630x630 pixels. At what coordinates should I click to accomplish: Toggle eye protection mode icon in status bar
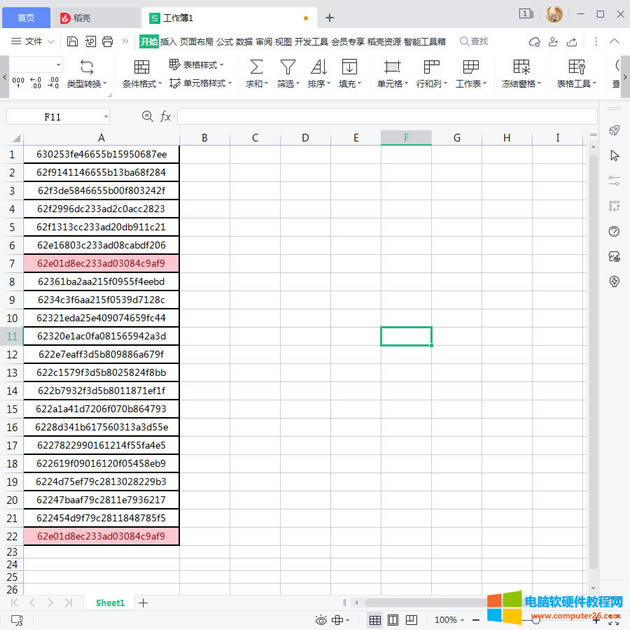coord(321,620)
